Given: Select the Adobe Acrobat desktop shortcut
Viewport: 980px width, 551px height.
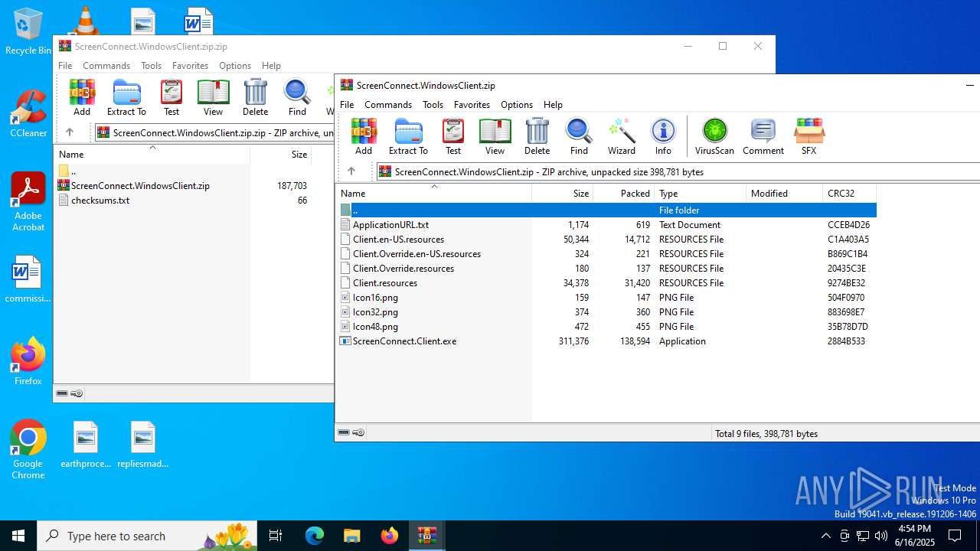Looking at the screenshot, I should click(x=28, y=202).
